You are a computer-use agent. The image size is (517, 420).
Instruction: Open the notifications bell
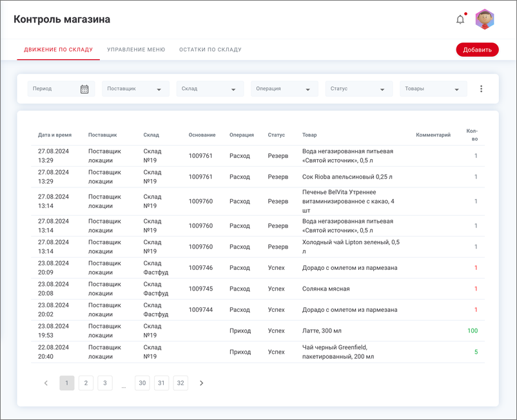[x=460, y=19]
